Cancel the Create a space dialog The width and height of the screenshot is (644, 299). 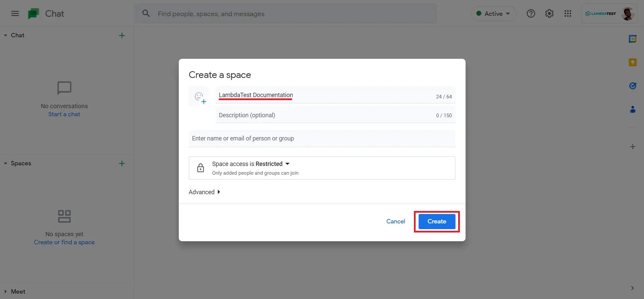coord(395,221)
